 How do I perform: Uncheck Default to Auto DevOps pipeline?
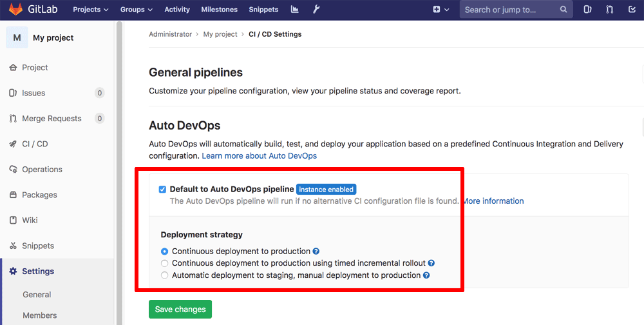(x=162, y=190)
